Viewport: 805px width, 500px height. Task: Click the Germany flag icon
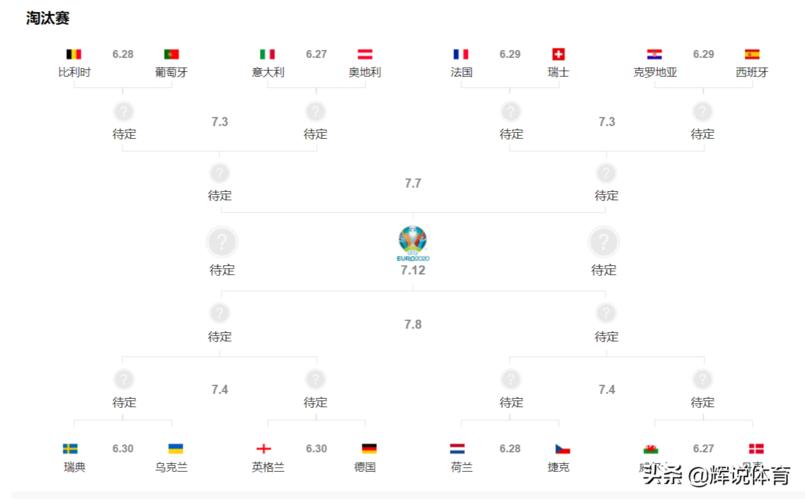[369, 449]
